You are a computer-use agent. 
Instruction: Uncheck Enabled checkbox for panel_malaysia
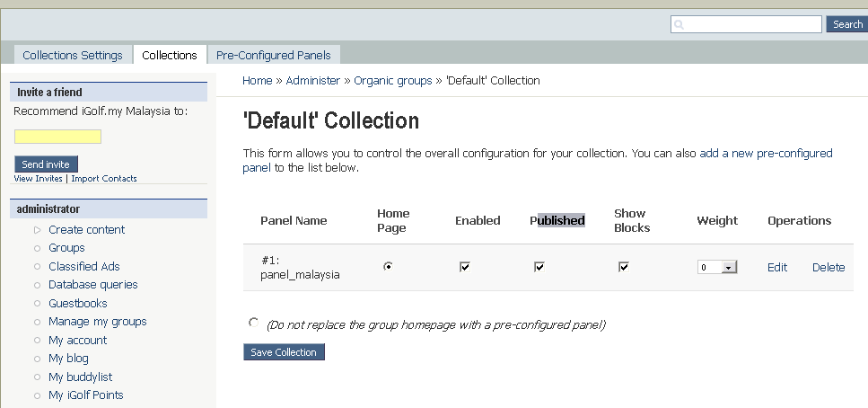[x=464, y=267]
